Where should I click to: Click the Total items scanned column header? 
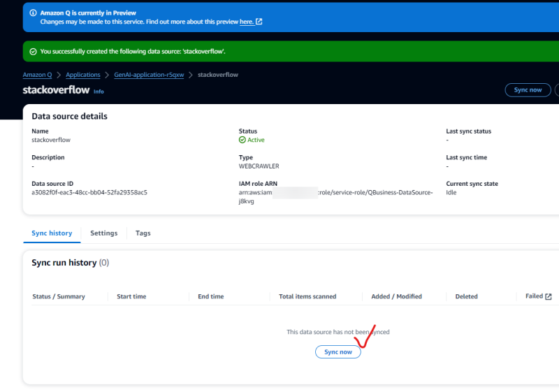[307, 296]
